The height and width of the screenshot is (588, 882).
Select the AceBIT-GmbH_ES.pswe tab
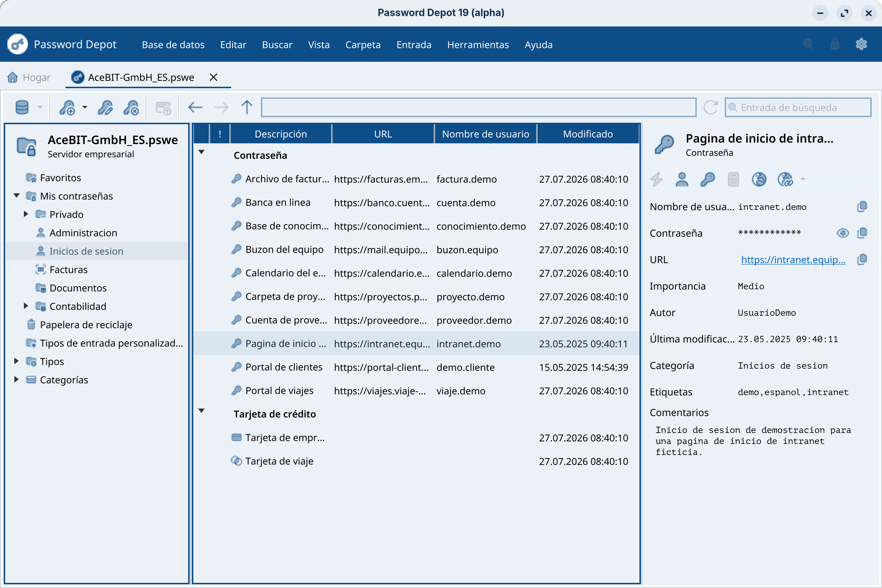141,77
